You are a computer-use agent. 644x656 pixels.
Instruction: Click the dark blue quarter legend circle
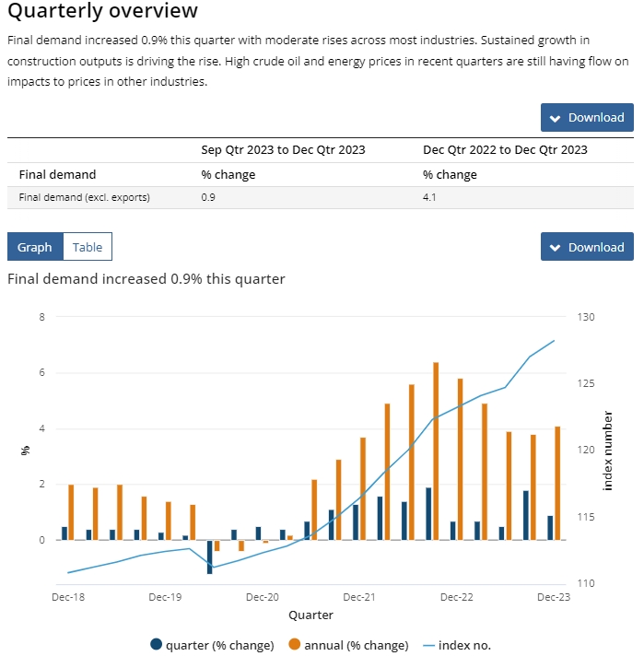pos(156,645)
